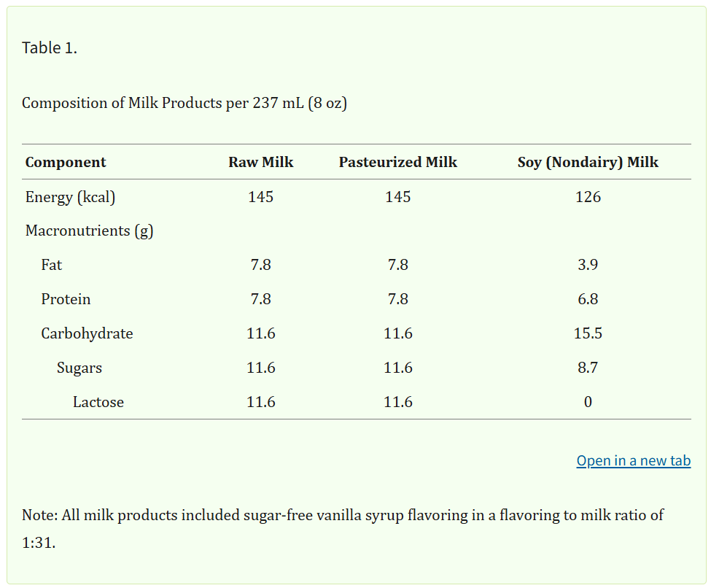Click the soy milk carbohydrate value 15.5

tap(588, 333)
